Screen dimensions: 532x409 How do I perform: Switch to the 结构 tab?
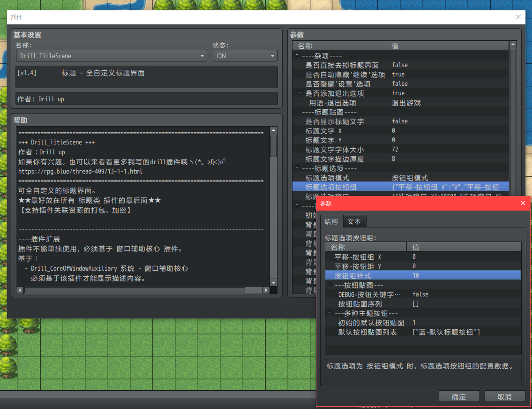click(x=331, y=222)
